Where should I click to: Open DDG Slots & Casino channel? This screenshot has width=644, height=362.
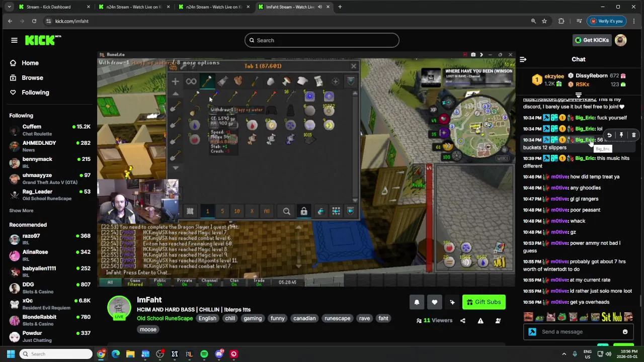point(49,288)
